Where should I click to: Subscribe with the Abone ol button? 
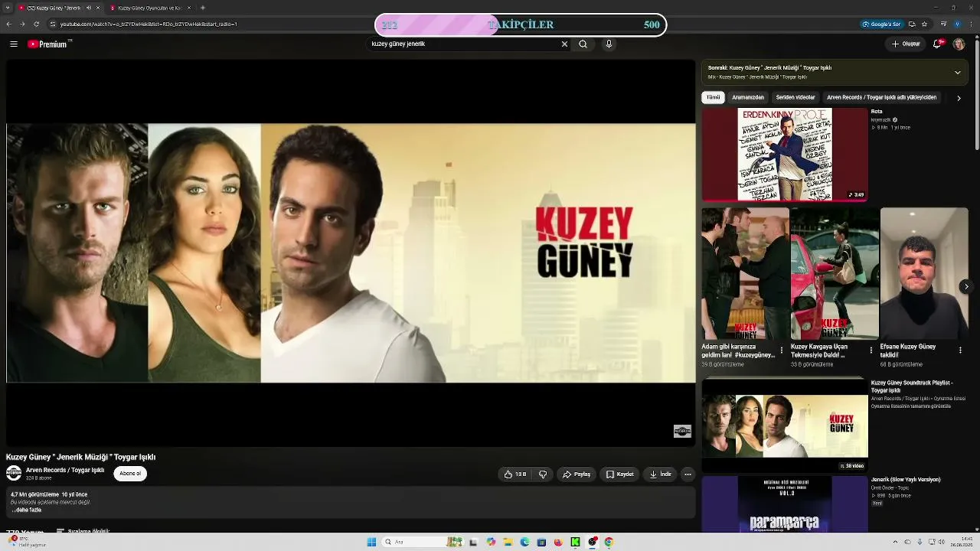click(x=130, y=474)
